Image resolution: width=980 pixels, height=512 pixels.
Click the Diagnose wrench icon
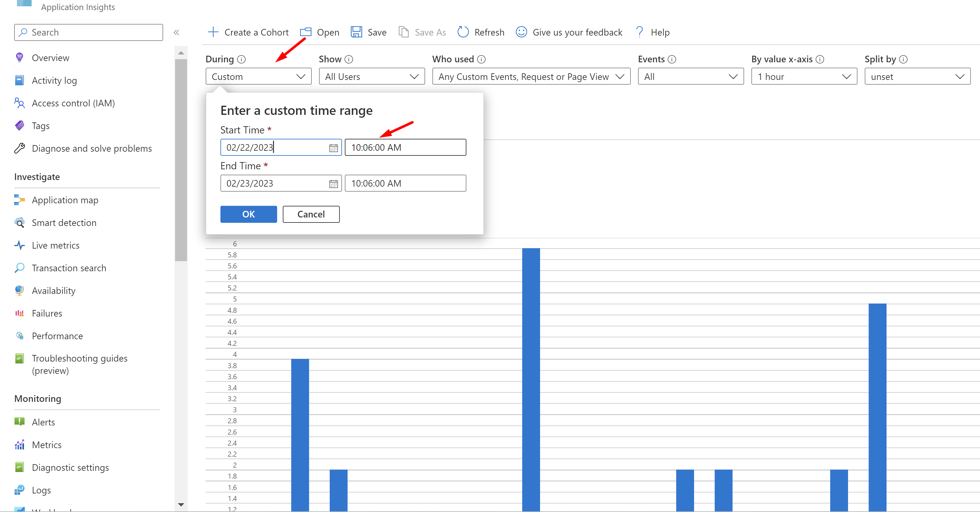(x=20, y=148)
